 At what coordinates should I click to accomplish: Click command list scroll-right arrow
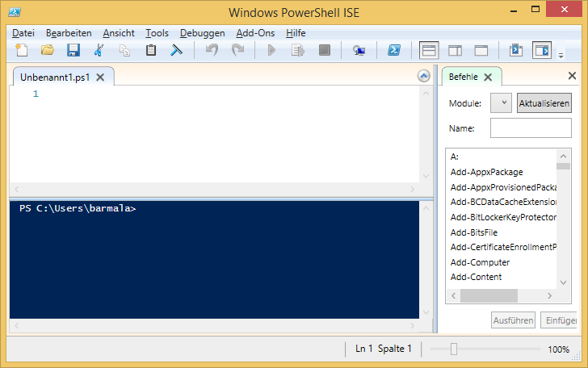[549, 295]
